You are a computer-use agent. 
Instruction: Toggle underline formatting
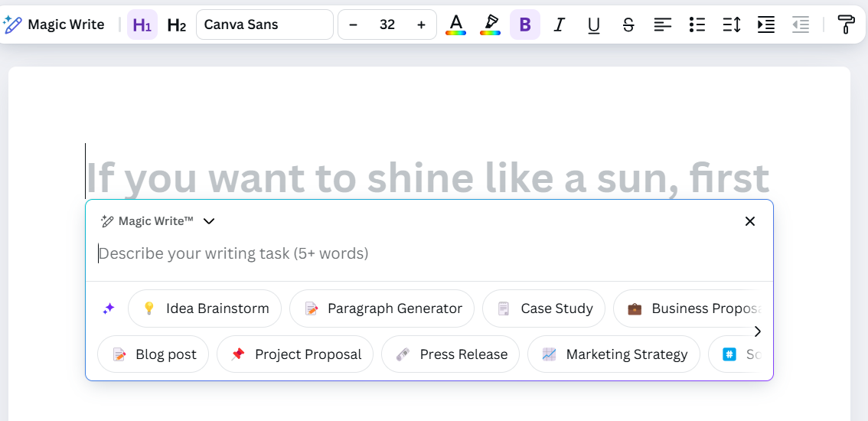594,24
